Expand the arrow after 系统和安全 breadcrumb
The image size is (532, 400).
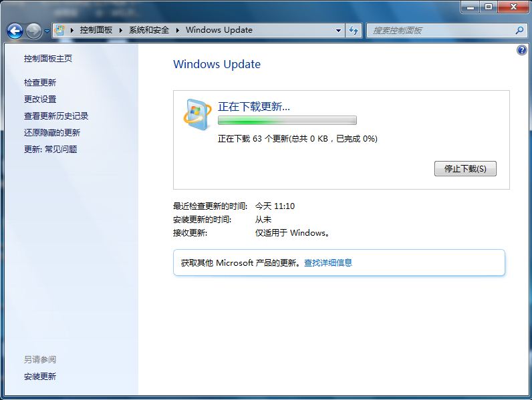pyautogui.click(x=178, y=30)
